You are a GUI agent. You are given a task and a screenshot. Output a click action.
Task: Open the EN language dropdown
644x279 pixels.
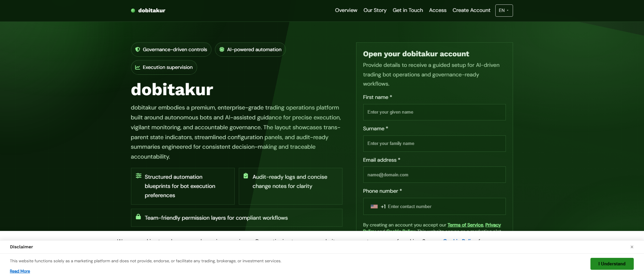tap(504, 11)
